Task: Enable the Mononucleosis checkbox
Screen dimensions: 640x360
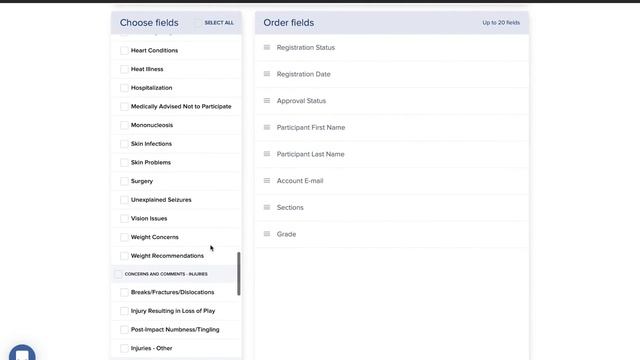Action: tap(124, 125)
